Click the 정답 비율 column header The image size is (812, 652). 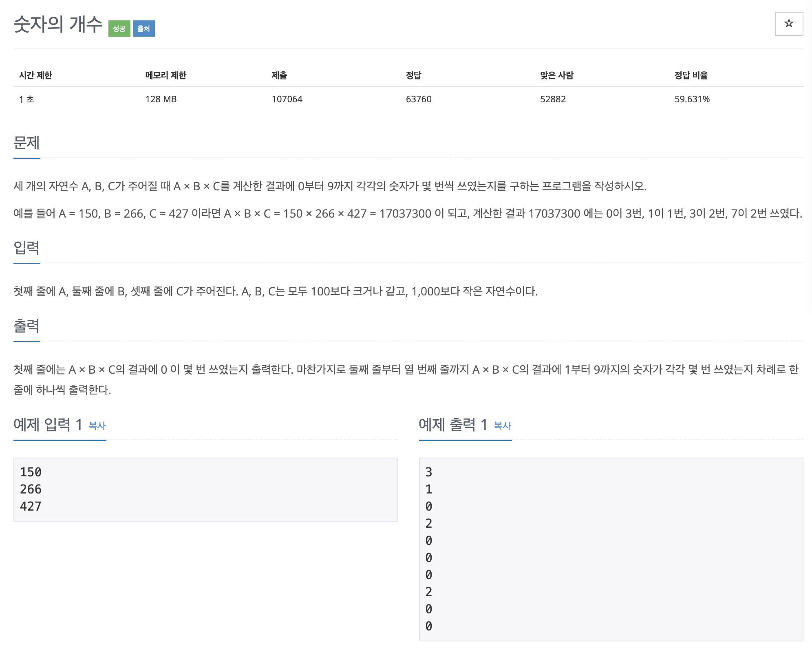(x=691, y=75)
